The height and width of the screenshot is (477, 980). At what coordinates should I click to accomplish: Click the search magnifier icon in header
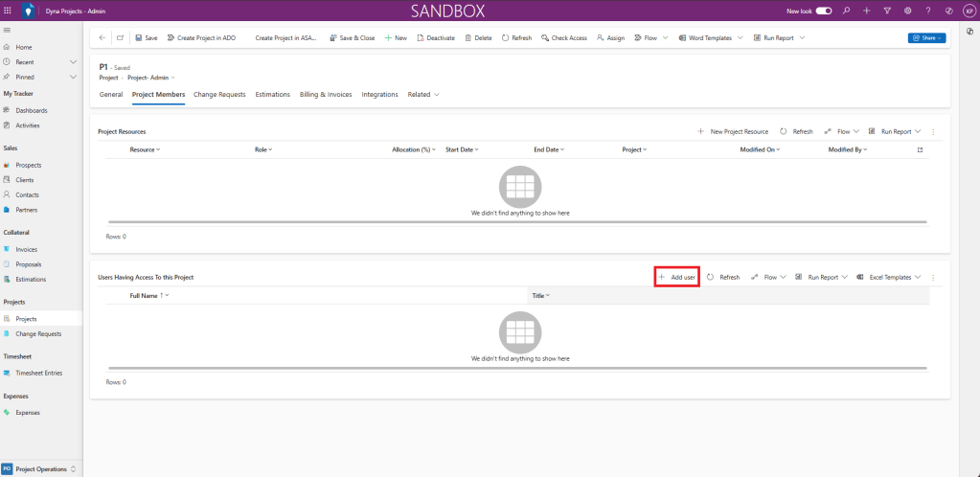pyautogui.click(x=846, y=11)
